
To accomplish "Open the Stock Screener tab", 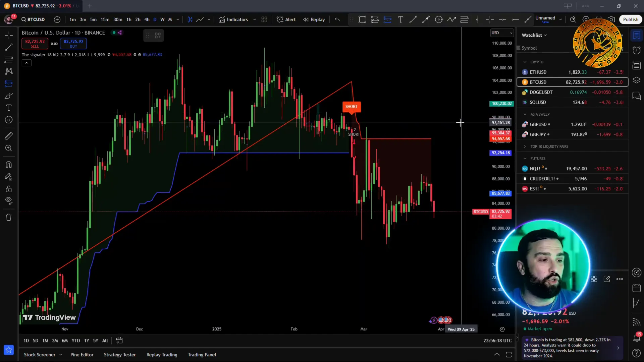I will pos(40,355).
